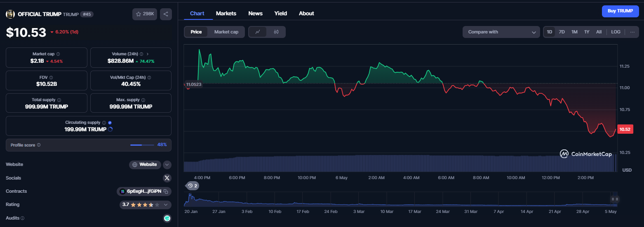Toggle the LOG scale option

[616, 32]
